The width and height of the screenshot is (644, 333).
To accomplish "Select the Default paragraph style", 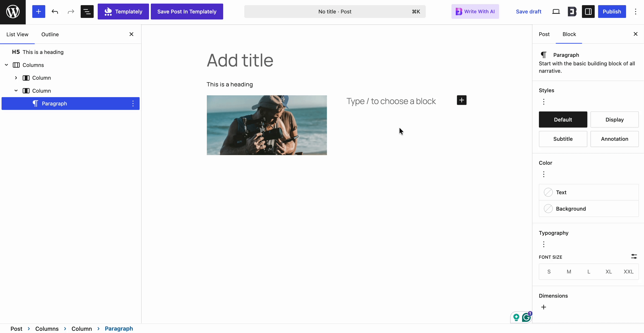I will tap(563, 120).
